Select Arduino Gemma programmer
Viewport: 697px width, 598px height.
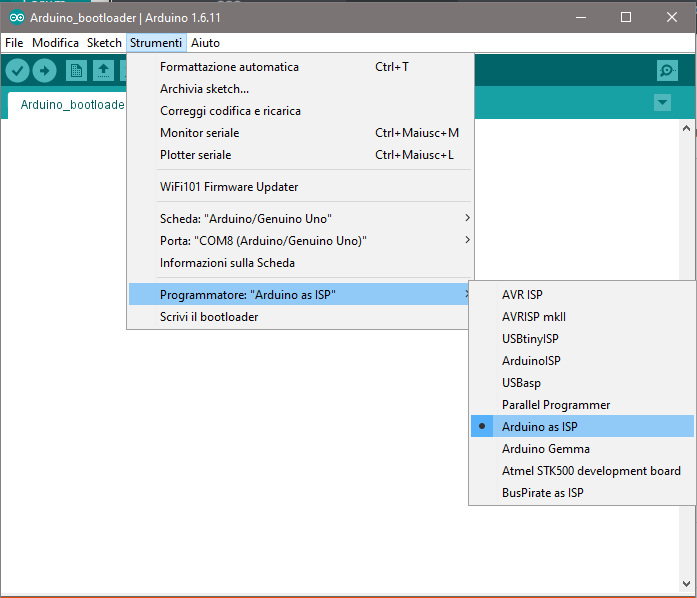582,449
